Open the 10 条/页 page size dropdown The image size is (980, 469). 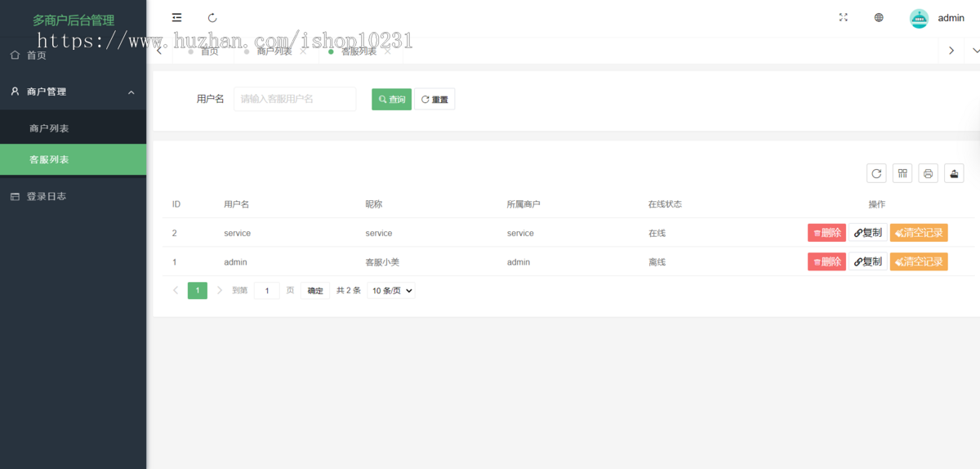[x=391, y=290]
